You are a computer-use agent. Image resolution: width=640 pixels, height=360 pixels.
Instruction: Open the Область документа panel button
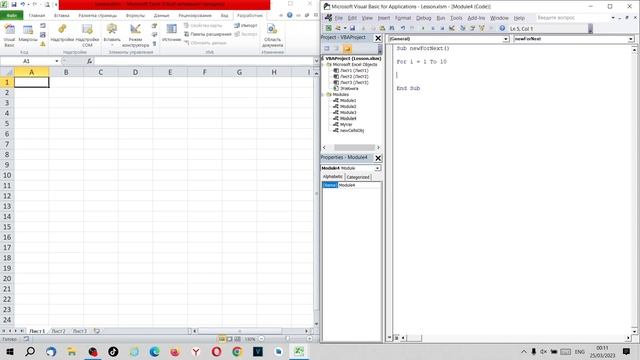point(273,35)
